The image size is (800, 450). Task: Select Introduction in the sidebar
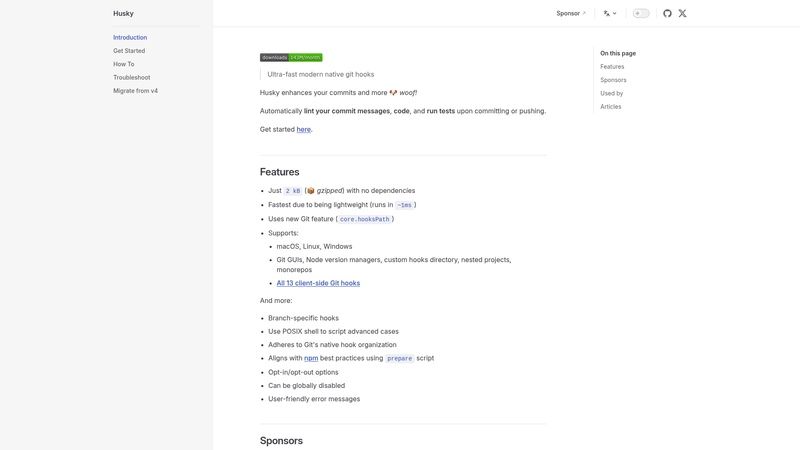130,37
